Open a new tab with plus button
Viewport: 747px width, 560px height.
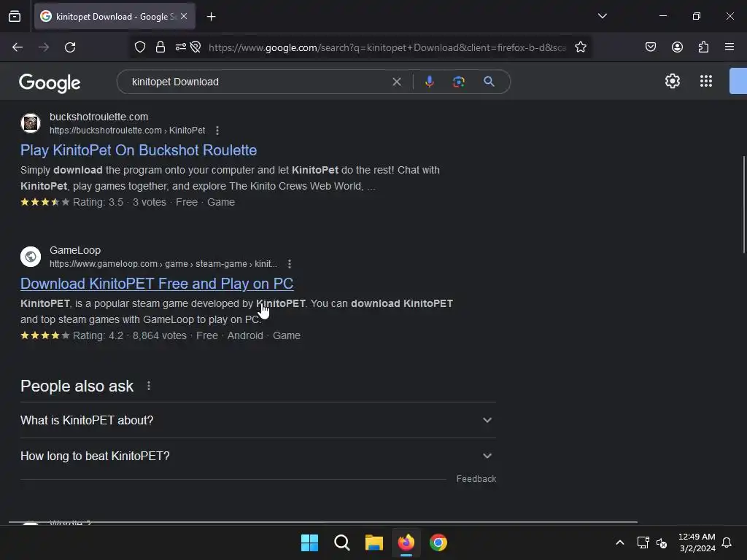pyautogui.click(x=211, y=17)
